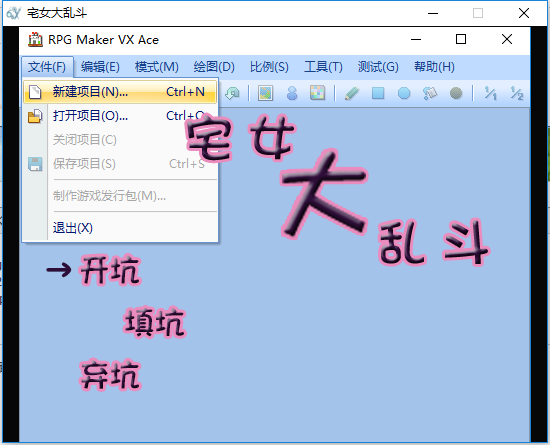The image size is (550, 445).
Task: Maximize the RPG Maker VX Ace window
Action: (x=461, y=39)
